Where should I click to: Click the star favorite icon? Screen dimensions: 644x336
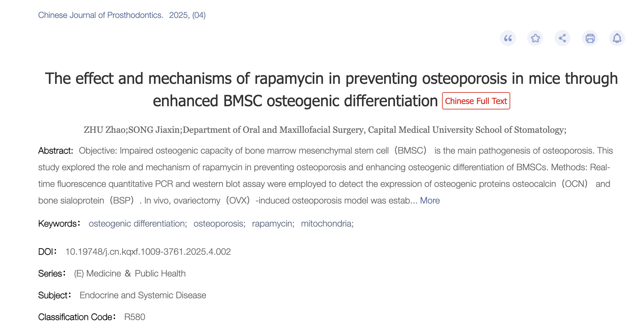point(535,38)
